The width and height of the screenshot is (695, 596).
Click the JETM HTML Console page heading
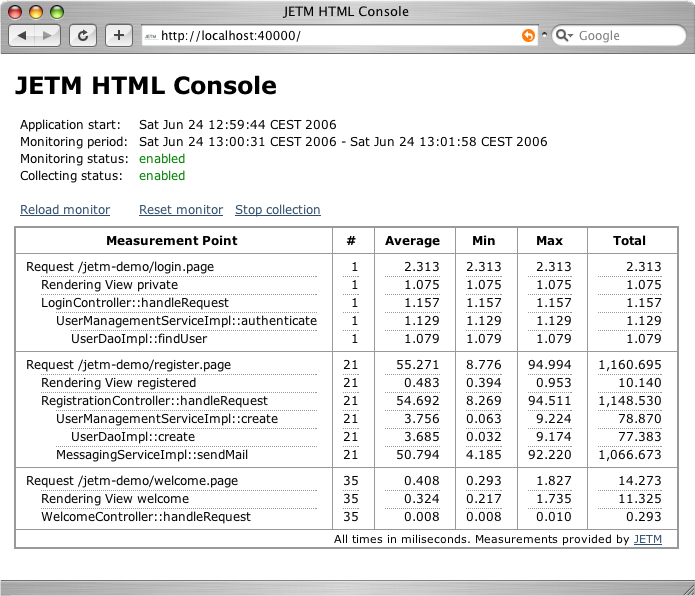coord(146,86)
